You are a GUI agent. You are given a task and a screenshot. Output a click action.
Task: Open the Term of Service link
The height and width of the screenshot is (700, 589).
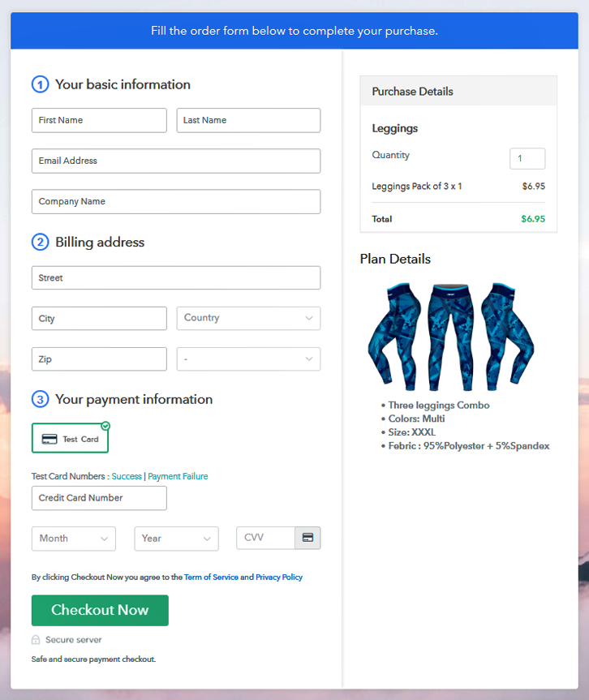(x=211, y=578)
